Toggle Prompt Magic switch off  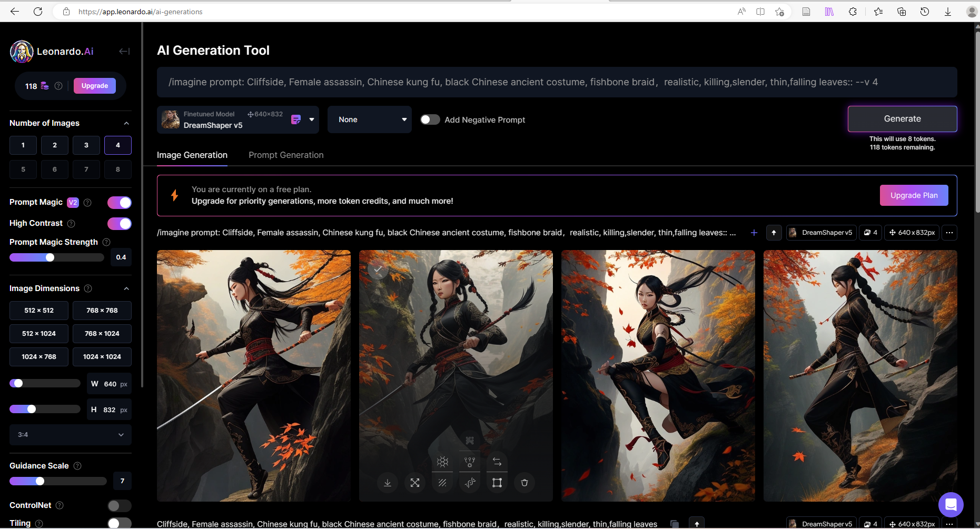[x=120, y=203]
